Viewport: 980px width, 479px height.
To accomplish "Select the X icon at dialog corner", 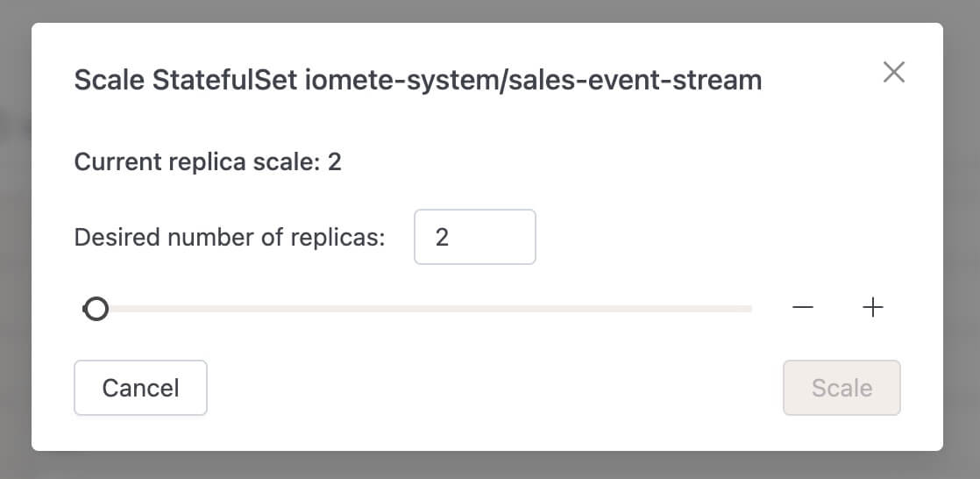I will pos(894,73).
